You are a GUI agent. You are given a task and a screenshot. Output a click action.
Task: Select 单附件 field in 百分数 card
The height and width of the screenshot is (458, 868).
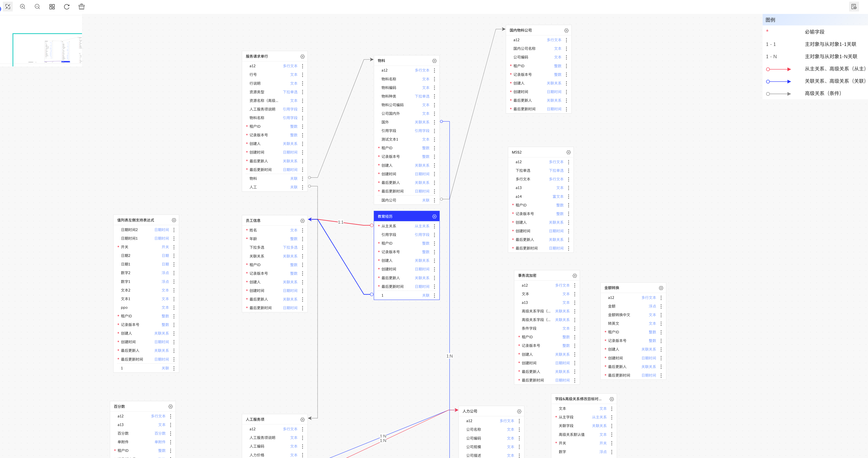(x=143, y=442)
